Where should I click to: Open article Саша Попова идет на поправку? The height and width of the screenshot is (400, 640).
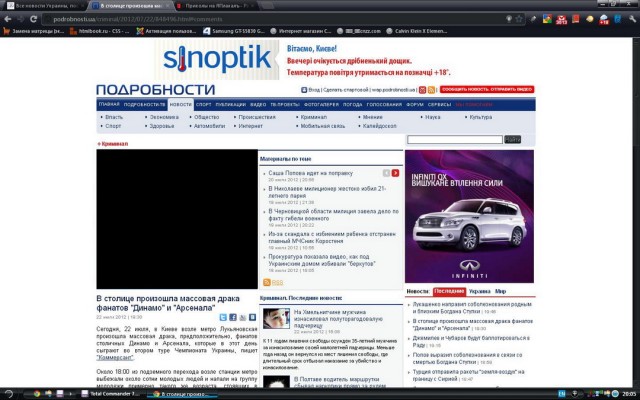(x=311, y=173)
